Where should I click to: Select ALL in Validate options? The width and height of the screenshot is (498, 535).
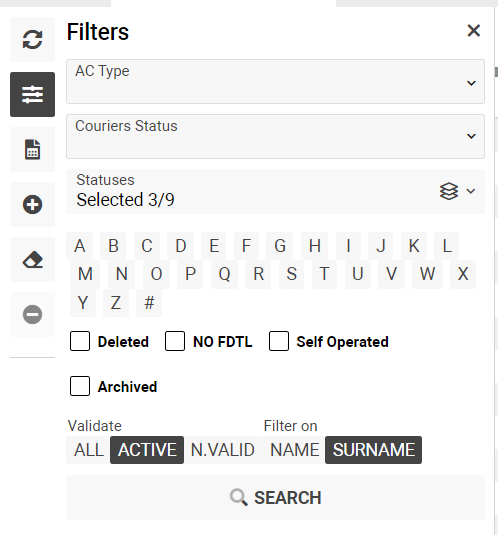[x=89, y=450]
